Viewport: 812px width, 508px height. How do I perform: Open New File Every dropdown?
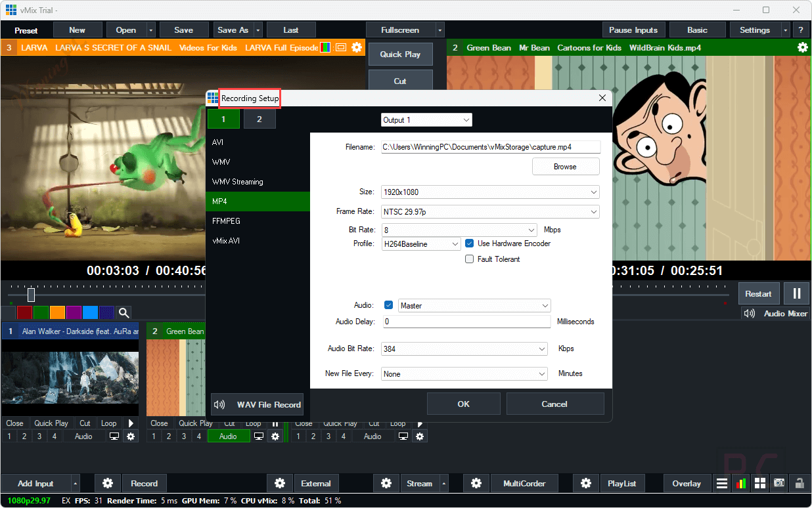tap(464, 374)
